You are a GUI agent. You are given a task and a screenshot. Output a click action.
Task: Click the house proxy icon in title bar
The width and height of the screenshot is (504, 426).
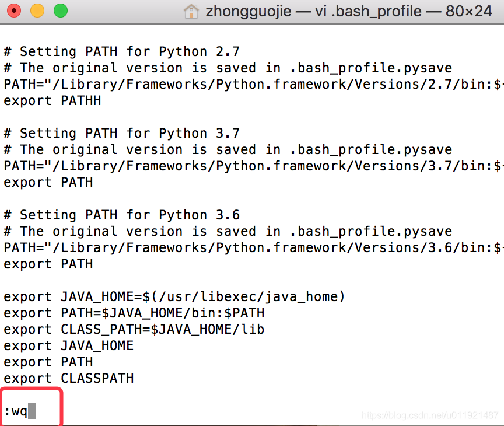click(191, 11)
